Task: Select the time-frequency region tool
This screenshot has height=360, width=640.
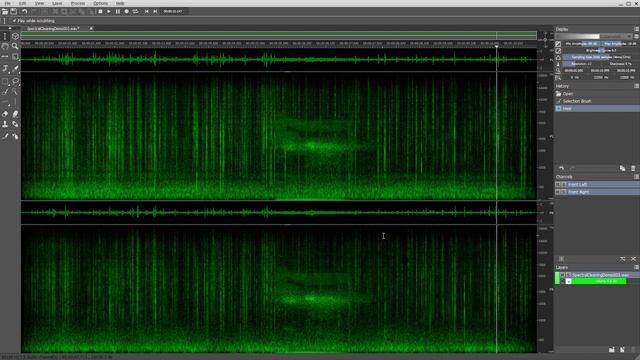Action: (x=16, y=56)
